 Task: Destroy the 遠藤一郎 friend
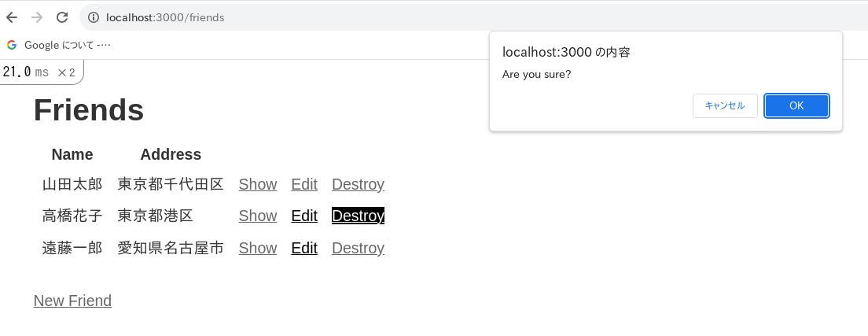(x=358, y=248)
